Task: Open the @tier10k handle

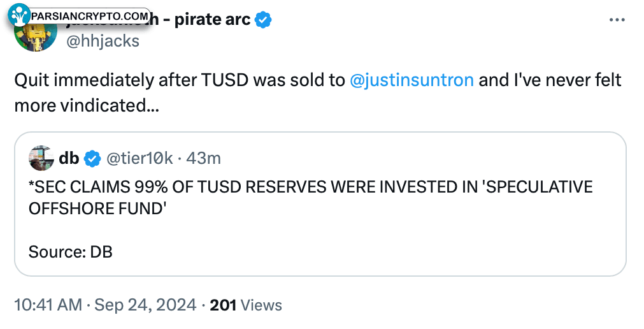Action: (140, 158)
